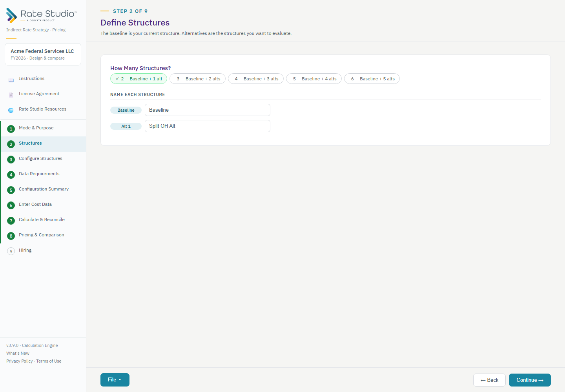Open the Terms of Use link
The height and width of the screenshot is (392, 565).
click(49, 361)
